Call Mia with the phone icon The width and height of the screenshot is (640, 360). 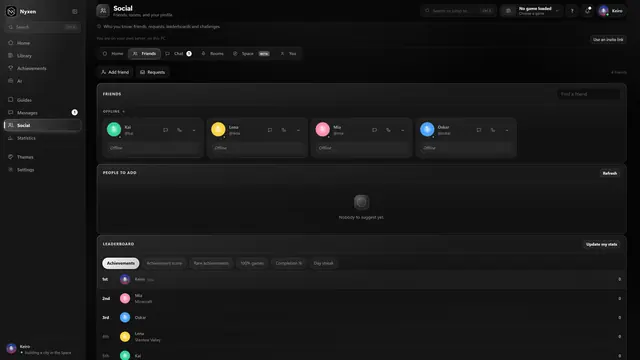[x=388, y=130]
